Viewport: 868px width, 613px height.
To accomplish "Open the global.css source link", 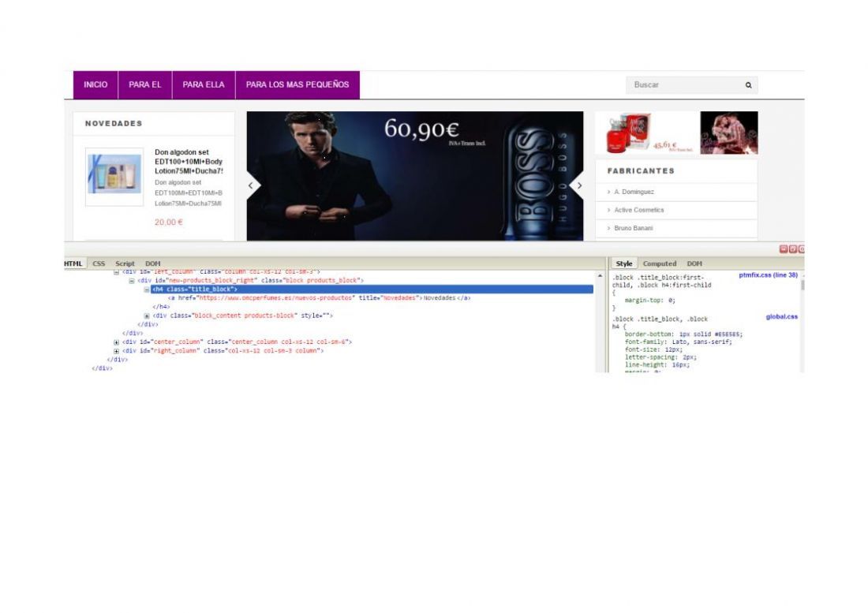I will 782,317.
